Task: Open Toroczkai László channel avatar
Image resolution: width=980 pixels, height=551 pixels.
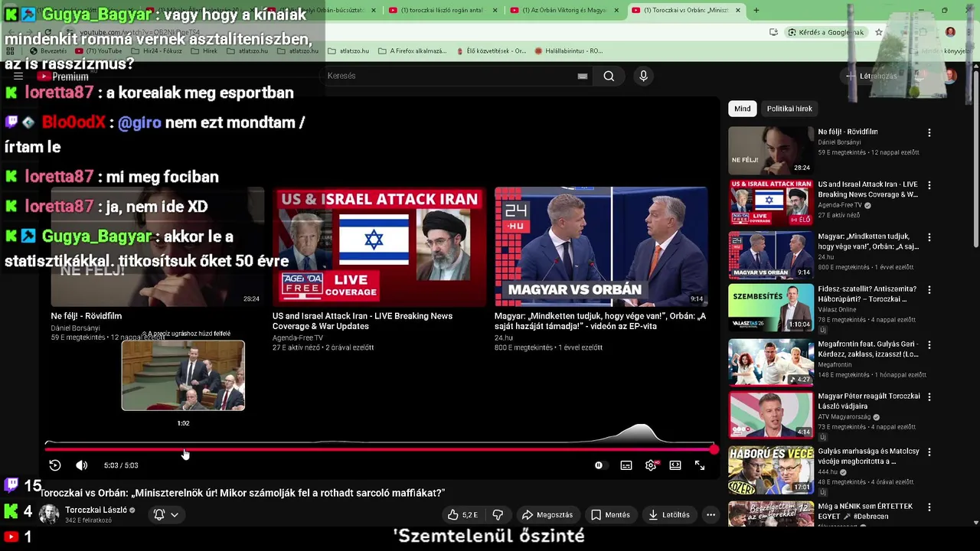Action: point(49,514)
